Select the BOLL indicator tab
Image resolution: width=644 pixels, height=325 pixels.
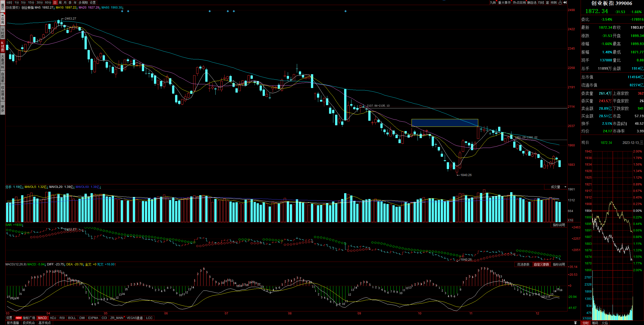point(72,318)
